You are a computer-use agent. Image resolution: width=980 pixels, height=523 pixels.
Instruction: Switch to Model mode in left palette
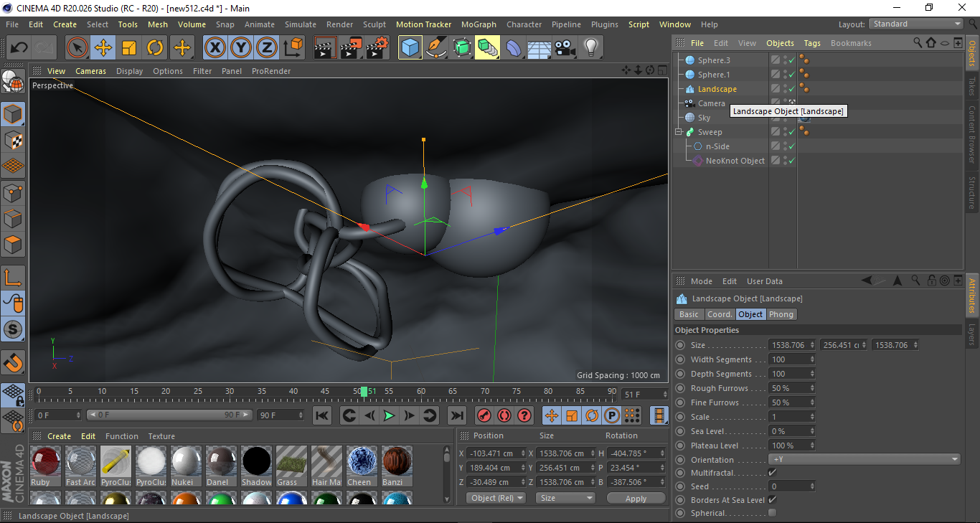[x=13, y=114]
